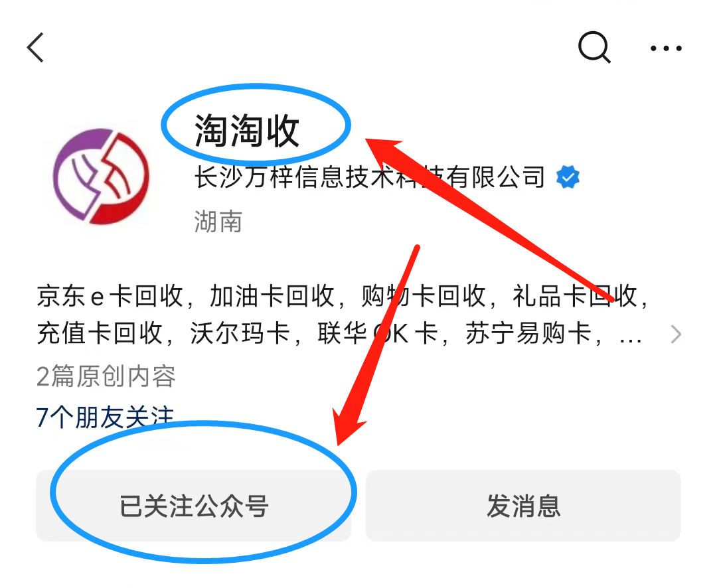717x588 pixels.
Task: Tap the 沃尔玛卡 text in description
Action: click(x=240, y=333)
